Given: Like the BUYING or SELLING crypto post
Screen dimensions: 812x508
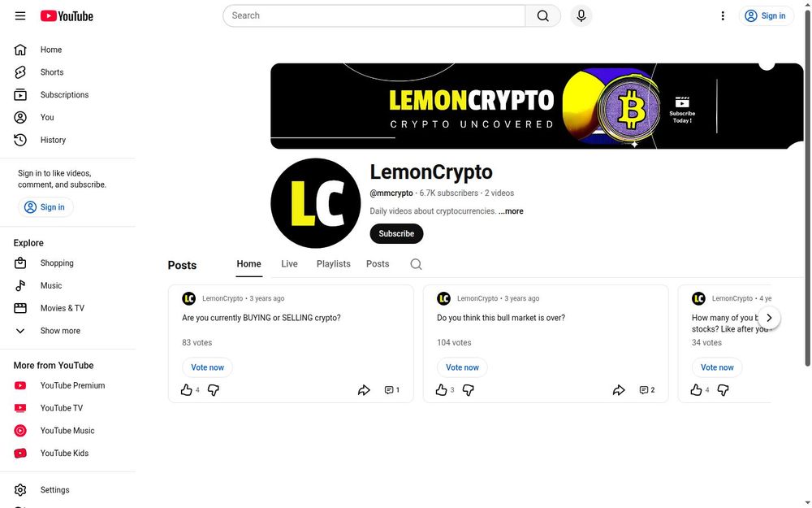Looking at the screenshot, I should [x=187, y=390].
